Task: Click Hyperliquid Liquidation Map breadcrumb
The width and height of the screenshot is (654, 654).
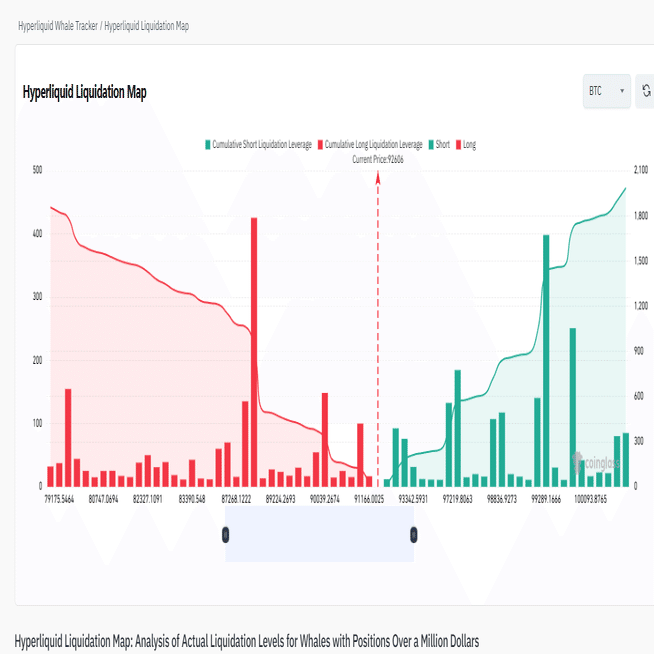Action: (x=146, y=26)
